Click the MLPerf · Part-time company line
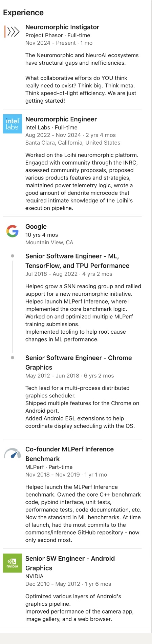Image resolution: width=152 pixels, height=644 pixels. (x=49, y=467)
